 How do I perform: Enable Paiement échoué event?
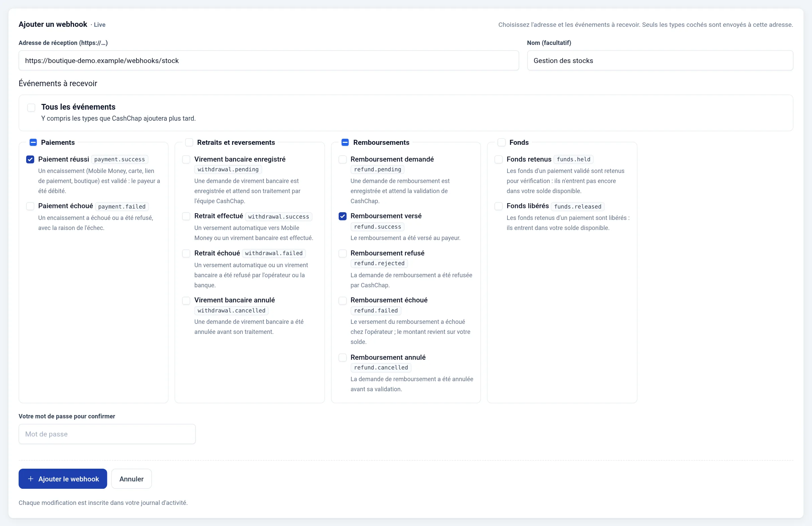pyautogui.click(x=30, y=206)
